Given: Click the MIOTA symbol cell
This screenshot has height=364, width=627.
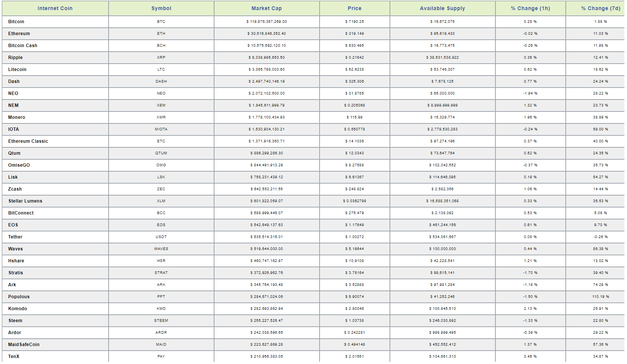Looking at the screenshot, I should click(161, 129).
